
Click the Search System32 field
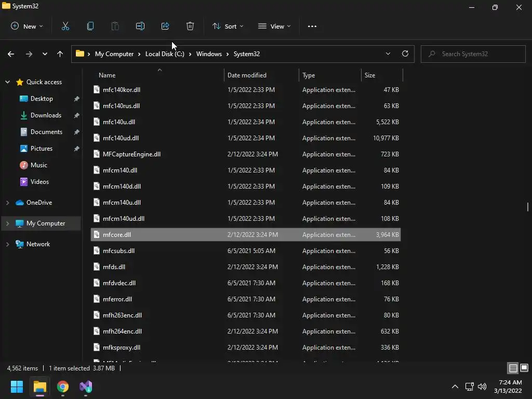[x=473, y=54]
